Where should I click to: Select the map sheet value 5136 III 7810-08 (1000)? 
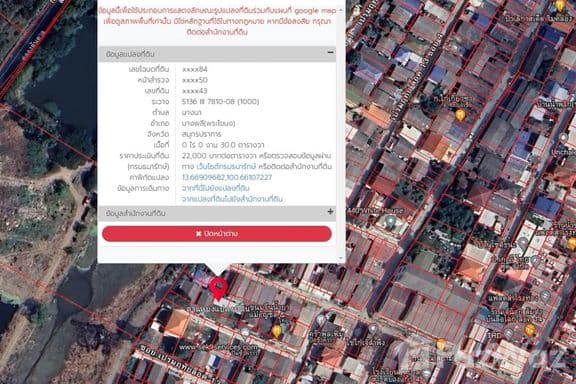pyautogui.click(x=220, y=101)
